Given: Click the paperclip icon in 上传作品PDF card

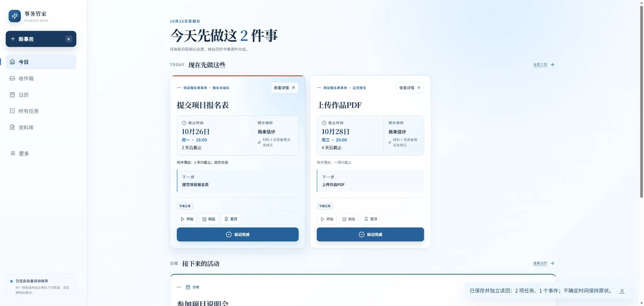Looking at the screenshot, I should pos(390,142).
